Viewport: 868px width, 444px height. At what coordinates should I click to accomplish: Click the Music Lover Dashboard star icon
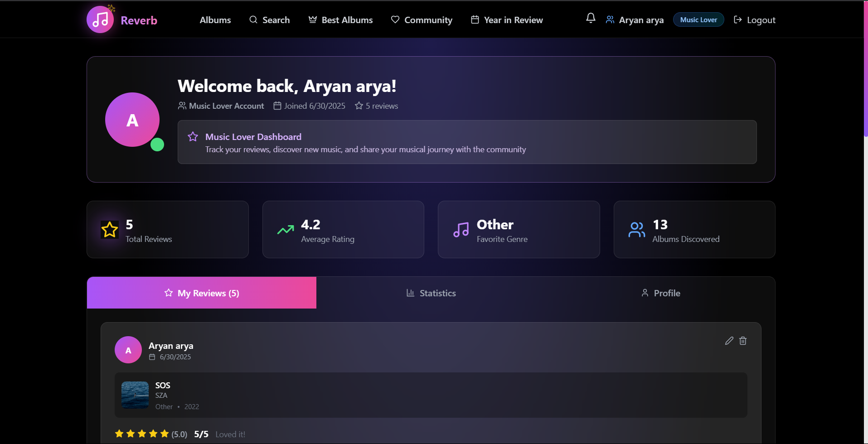coord(193,137)
